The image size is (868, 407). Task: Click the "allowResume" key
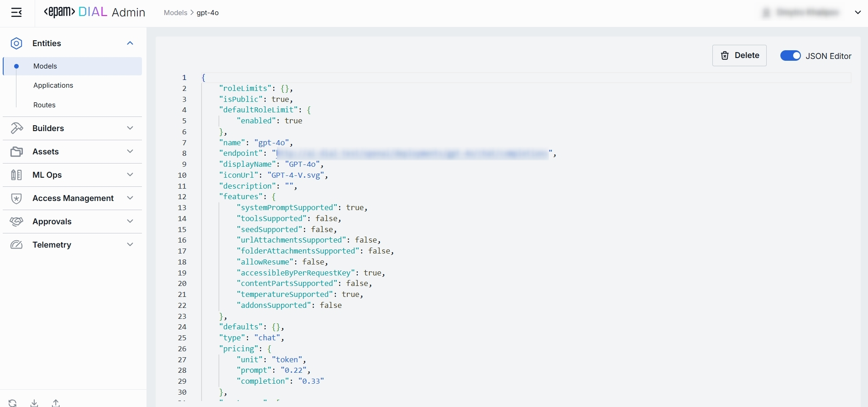point(265,262)
